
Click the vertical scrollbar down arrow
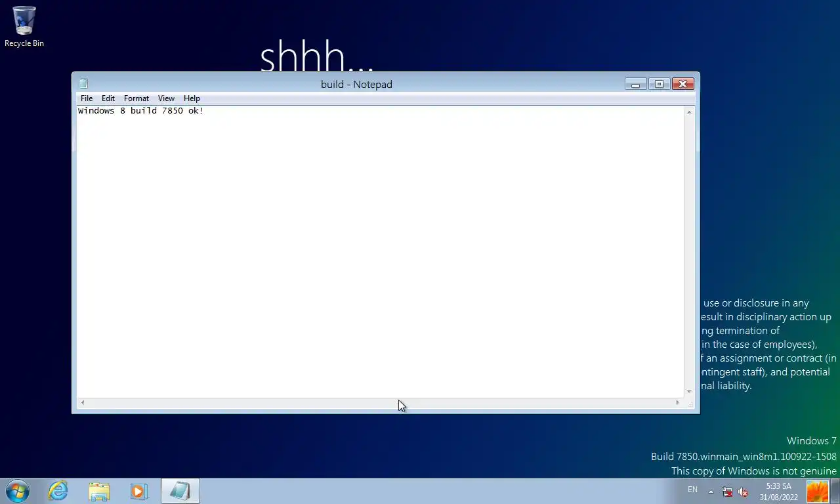pyautogui.click(x=689, y=392)
